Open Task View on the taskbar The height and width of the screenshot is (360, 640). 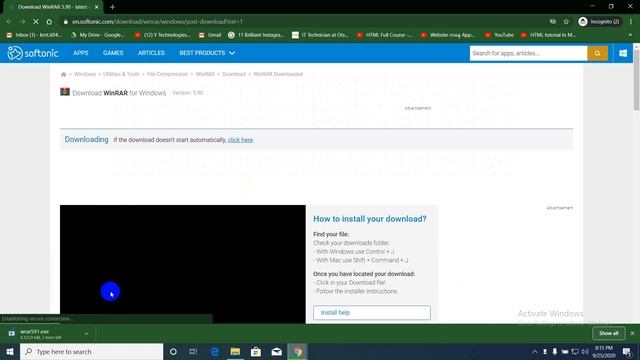193,351
